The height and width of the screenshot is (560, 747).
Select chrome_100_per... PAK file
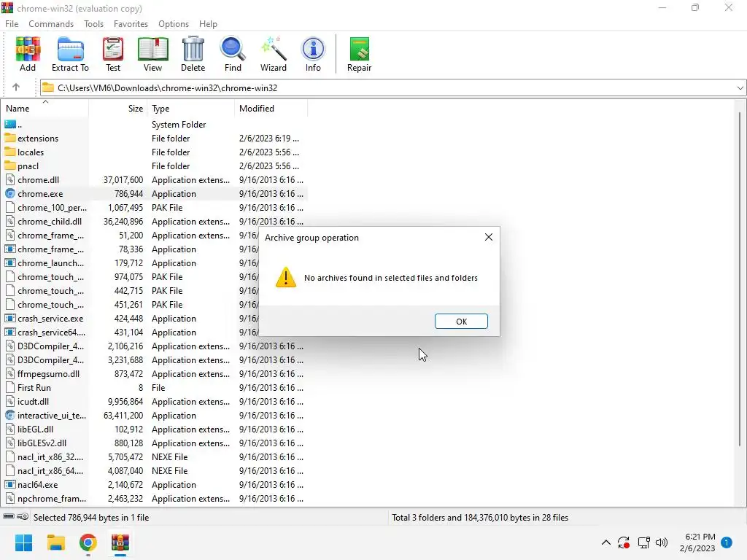click(155, 208)
